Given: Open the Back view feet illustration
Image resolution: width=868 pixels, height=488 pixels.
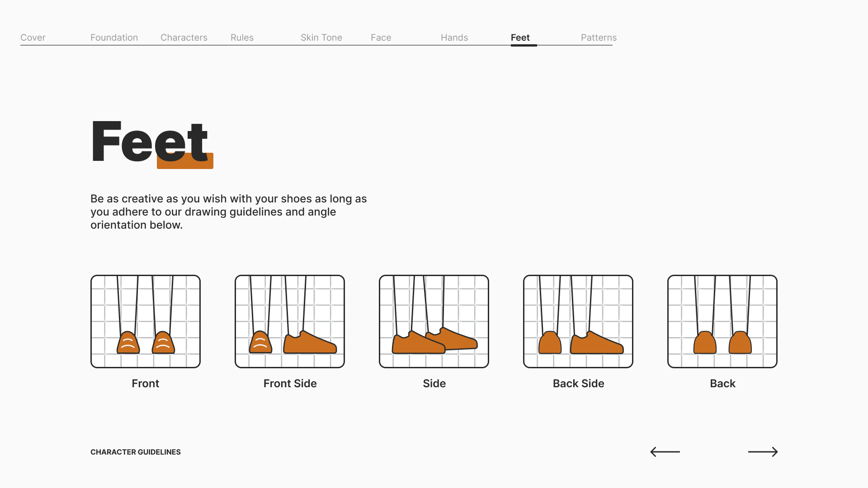Looking at the screenshot, I should pyautogui.click(x=722, y=321).
